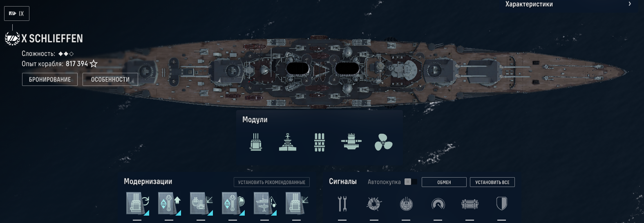
Task: Select the shield signal slot
Action: (501, 203)
